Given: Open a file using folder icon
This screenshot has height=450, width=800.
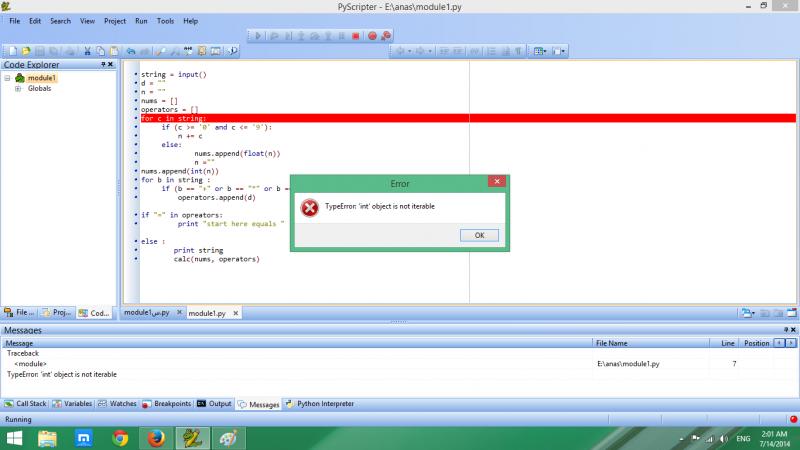Looking at the screenshot, I should [26, 51].
